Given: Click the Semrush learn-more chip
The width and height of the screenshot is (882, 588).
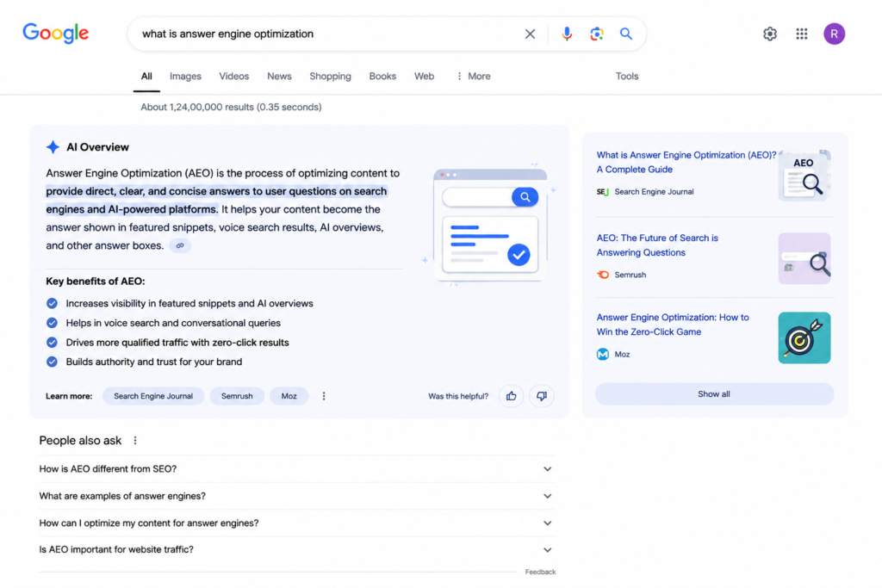Looking at the screenshot, I should pos(237,396).
